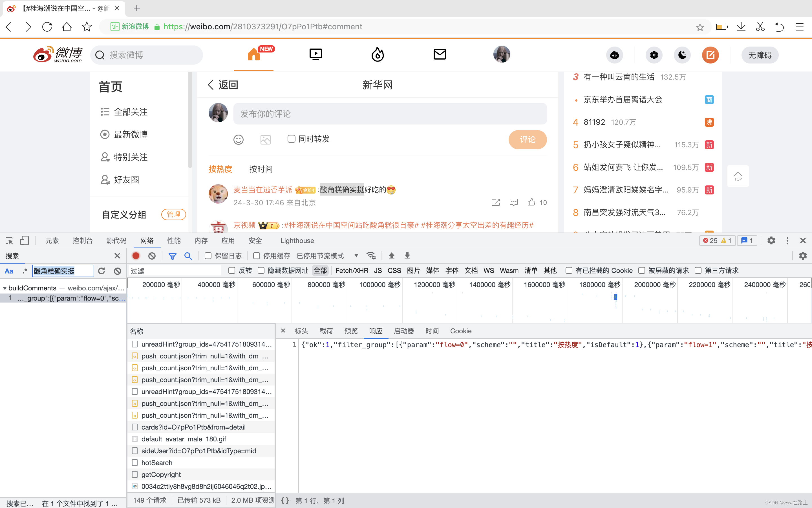Open the game controller icon

pos(614,55)
